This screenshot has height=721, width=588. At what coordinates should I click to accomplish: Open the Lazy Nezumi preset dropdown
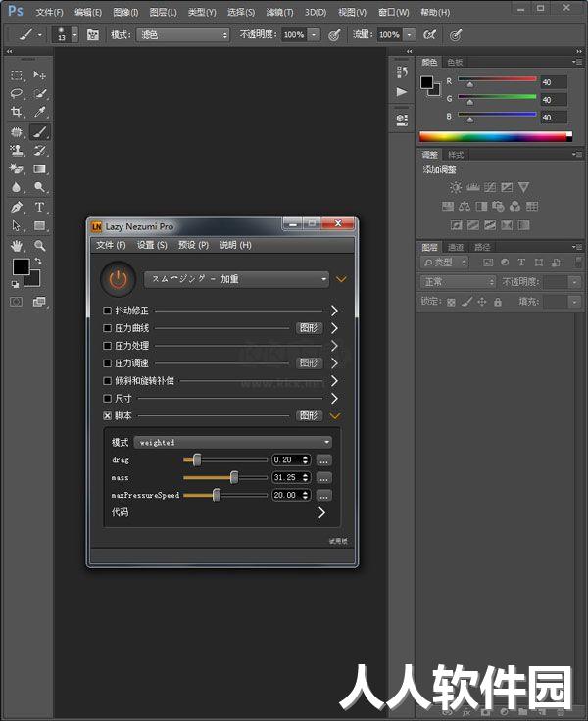click(236, 279)
